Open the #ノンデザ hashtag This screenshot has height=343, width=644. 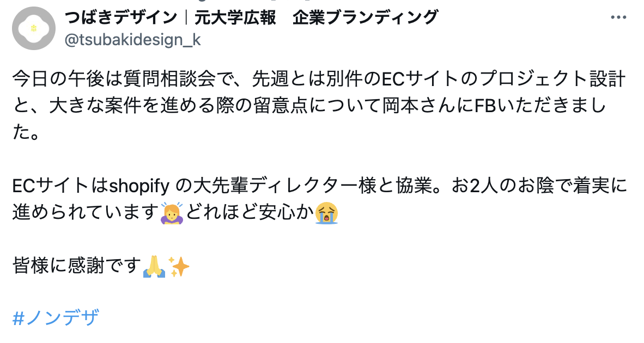[x=56, y=318]
